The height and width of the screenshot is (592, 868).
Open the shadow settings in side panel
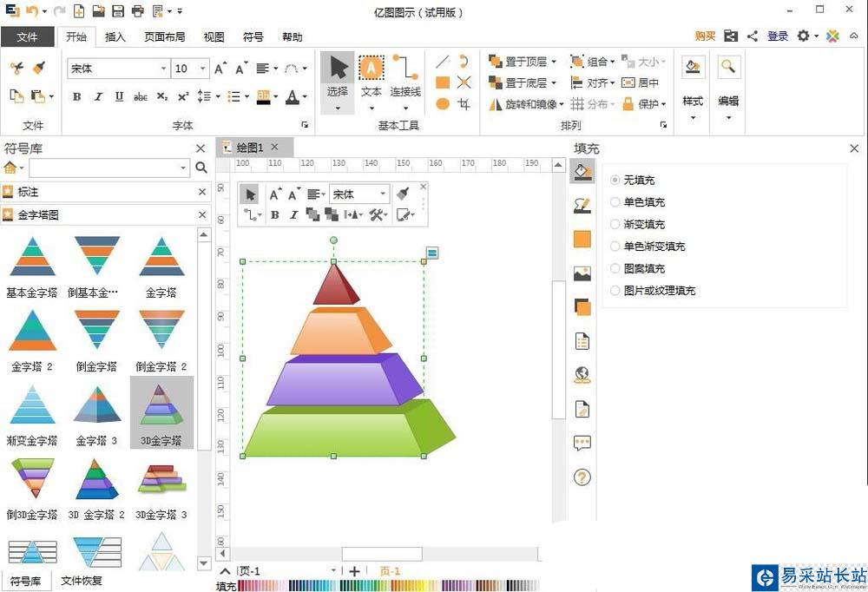(582, 306)
